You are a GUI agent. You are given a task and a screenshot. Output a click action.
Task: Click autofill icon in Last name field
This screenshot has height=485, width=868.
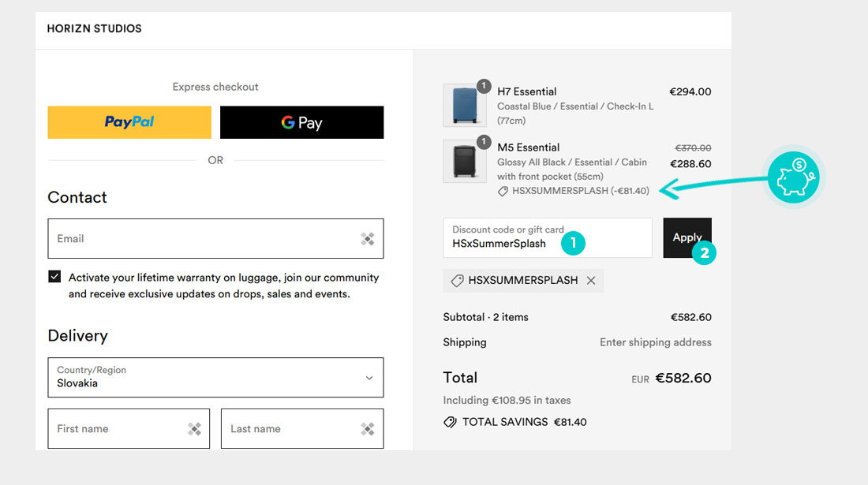coord(368,429)
